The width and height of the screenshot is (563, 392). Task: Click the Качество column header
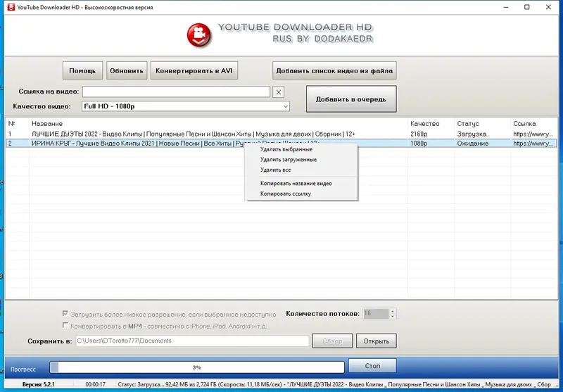tap(425, 123)
